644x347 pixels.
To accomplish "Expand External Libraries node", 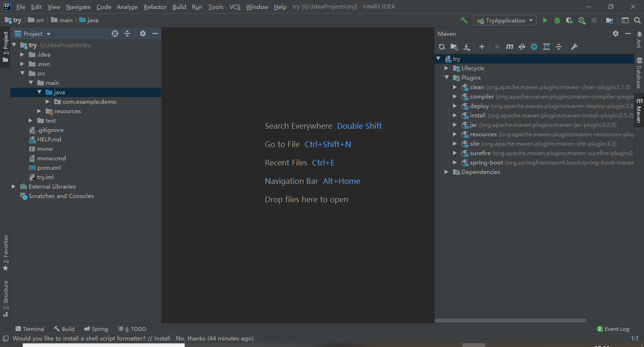I will point(14,187).
